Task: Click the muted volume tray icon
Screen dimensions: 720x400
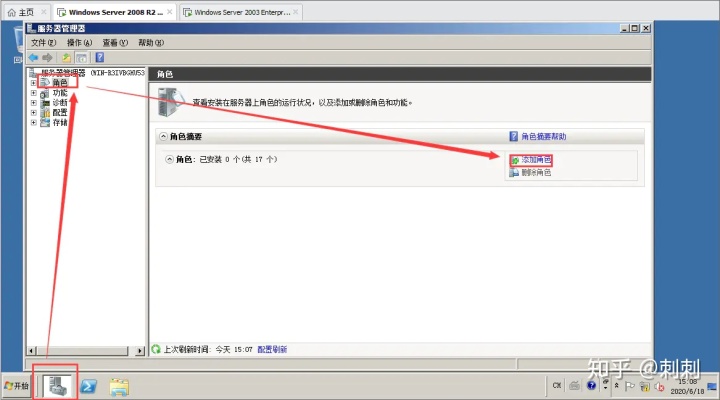Action: [659, 387]
